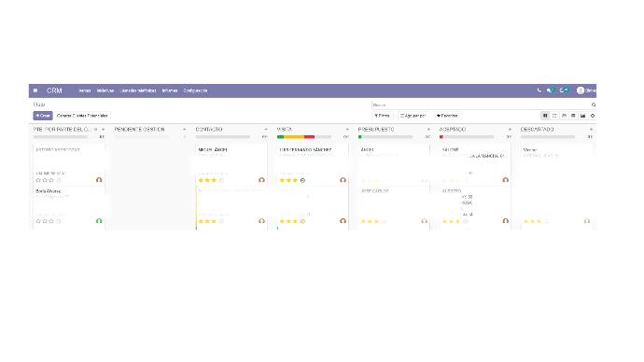Switch to Kanban view icon
The width and height of the screenshot is (644, 362).
[545, 116]
